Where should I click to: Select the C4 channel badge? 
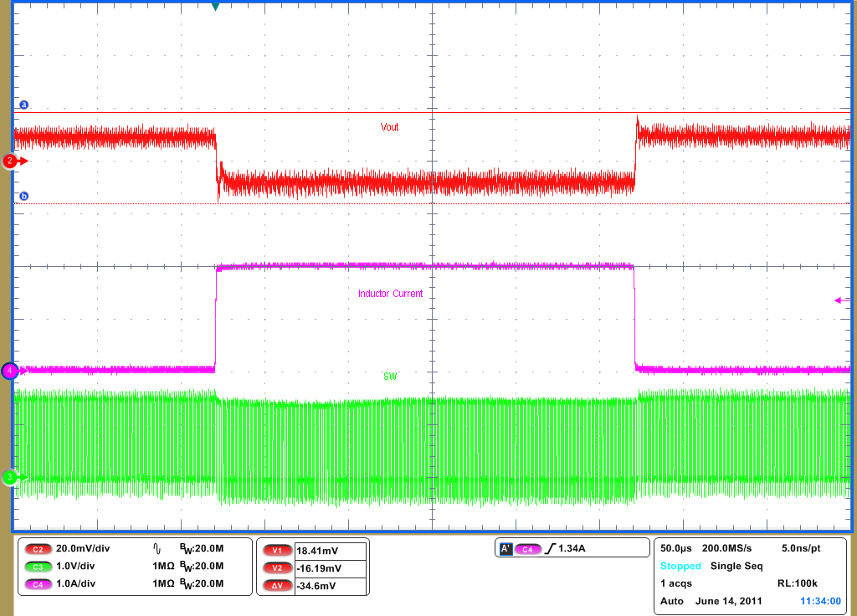37,585
